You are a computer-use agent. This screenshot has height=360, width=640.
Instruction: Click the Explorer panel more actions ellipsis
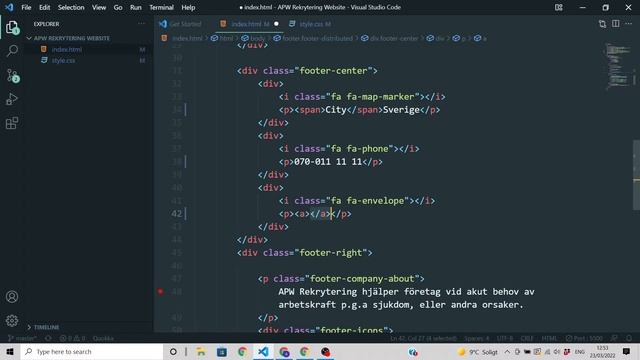(141, 24)
